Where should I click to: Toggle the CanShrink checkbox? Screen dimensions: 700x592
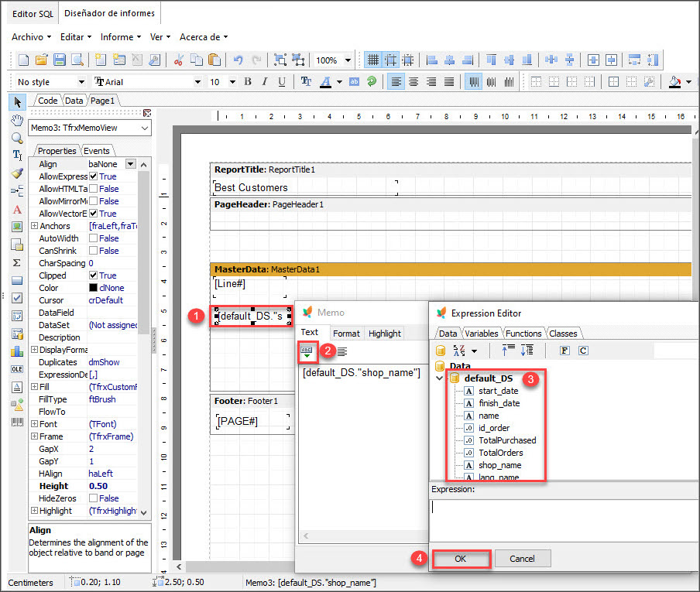click(x=93, y=251)
